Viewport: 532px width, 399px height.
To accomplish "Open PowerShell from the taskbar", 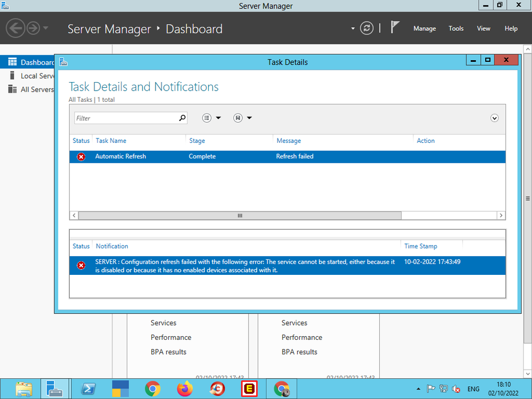I will (x=88, y=389).
